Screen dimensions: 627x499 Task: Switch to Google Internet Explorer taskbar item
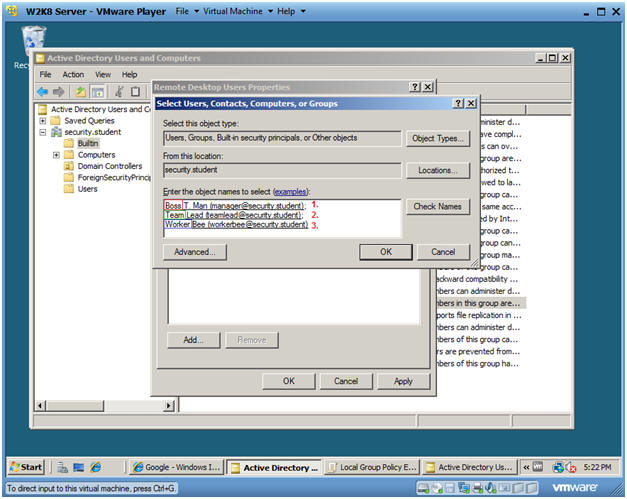coord(177,467)
